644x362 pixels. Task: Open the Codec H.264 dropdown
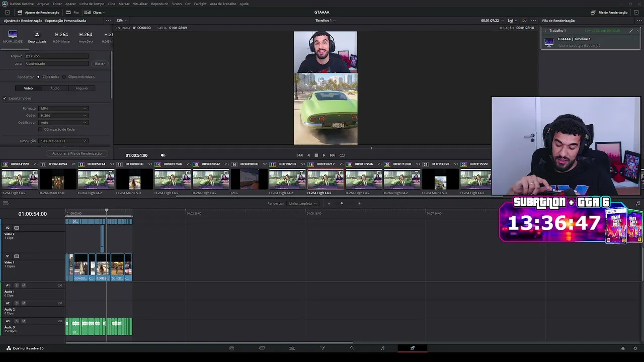click(63, 116)
